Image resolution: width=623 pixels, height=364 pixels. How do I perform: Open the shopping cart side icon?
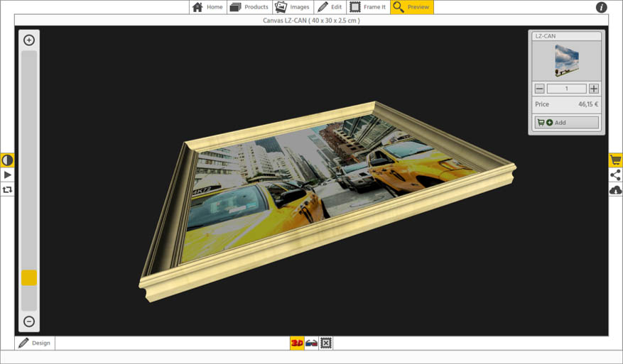[615, 160]
